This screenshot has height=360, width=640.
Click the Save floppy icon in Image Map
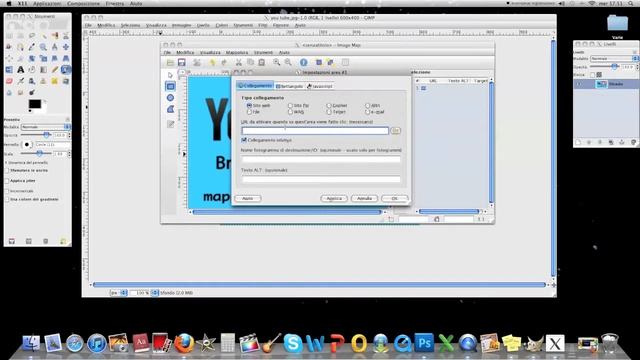[182, 62]
